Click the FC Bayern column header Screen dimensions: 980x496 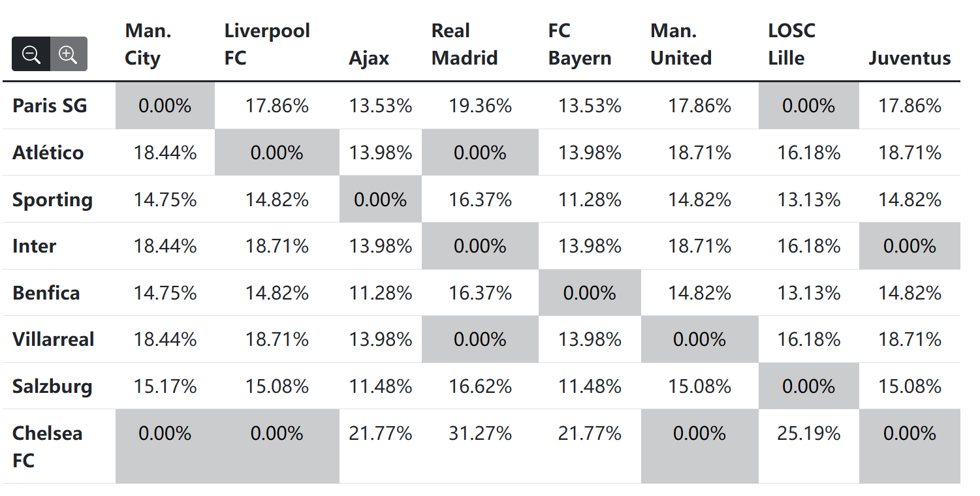click(x=580, y=44)
